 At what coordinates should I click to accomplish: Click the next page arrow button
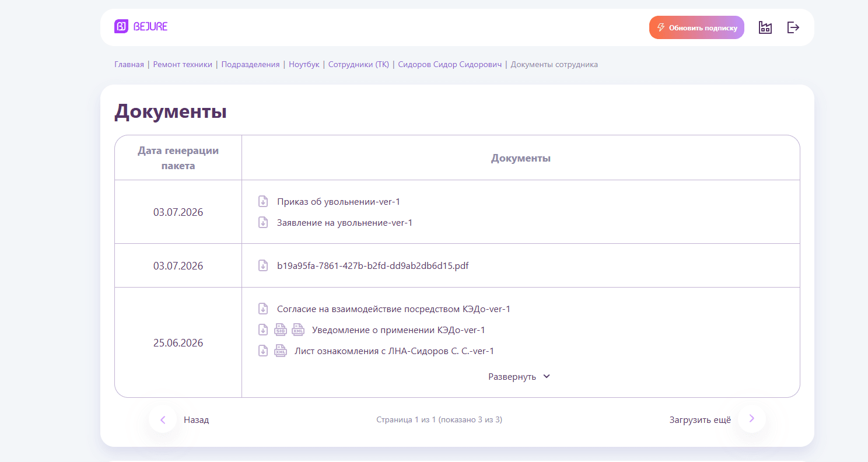click(x=752, y=419)
